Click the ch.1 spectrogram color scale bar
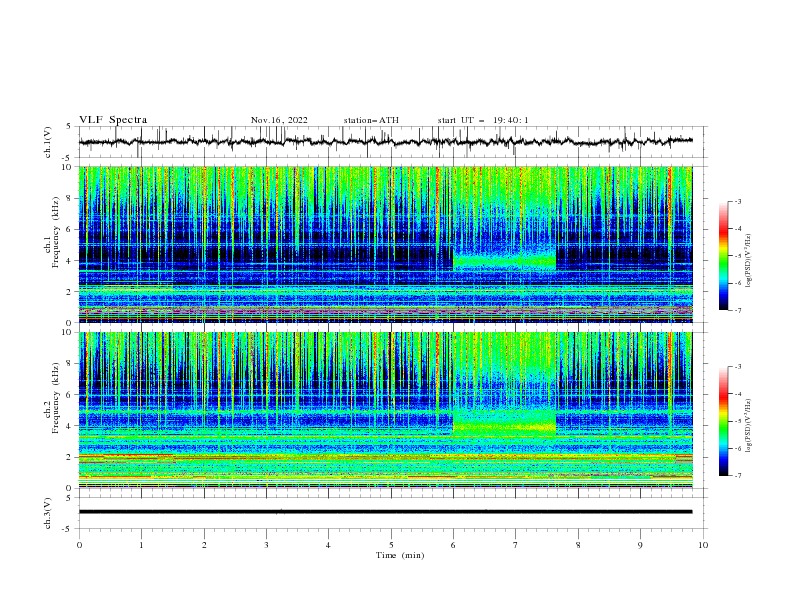 point(723,255)
